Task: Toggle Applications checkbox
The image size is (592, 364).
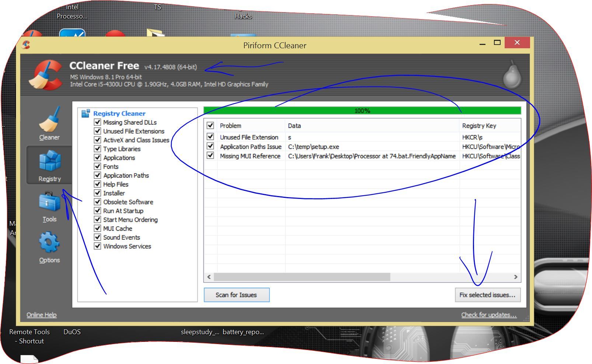Action: click(97, 157)
